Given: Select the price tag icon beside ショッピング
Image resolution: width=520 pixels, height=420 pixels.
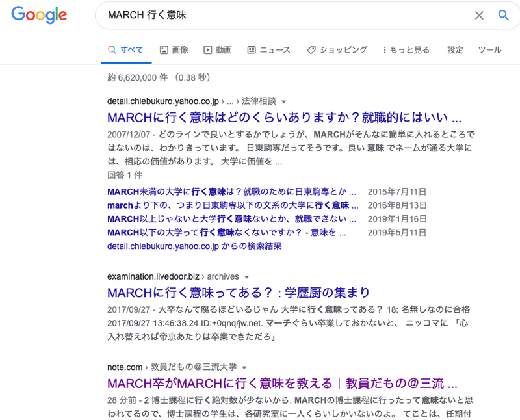Looking at the screenshot, I should coord(312,49).
